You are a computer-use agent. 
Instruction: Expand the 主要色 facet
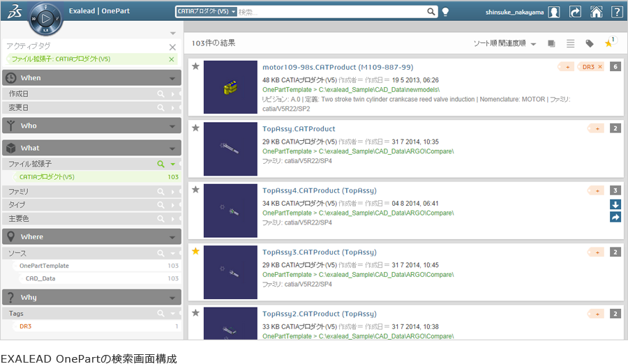click(173, 219)
